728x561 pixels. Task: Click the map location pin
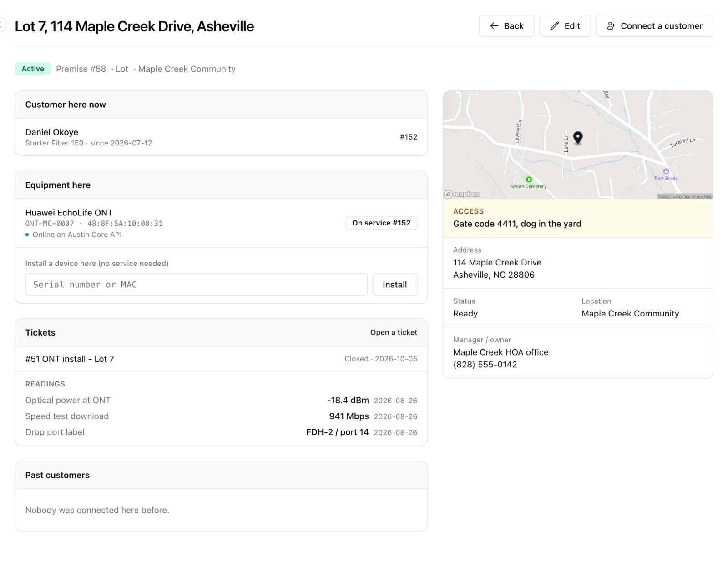click(577, 137)
